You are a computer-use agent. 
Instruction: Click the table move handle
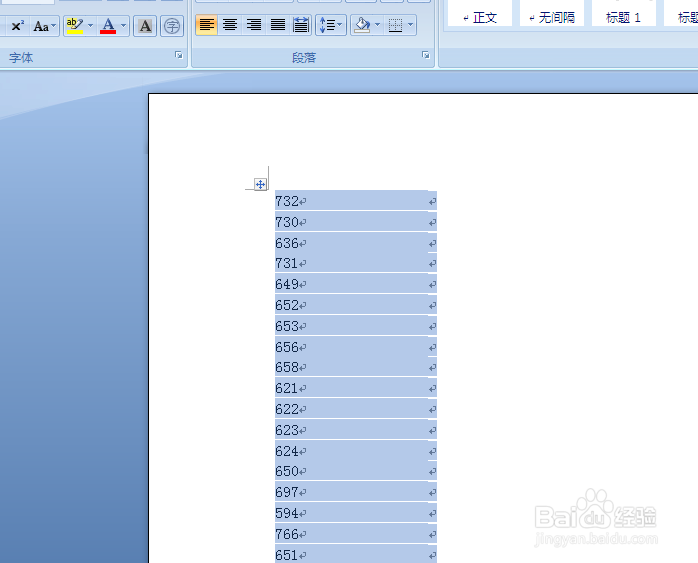260,184
